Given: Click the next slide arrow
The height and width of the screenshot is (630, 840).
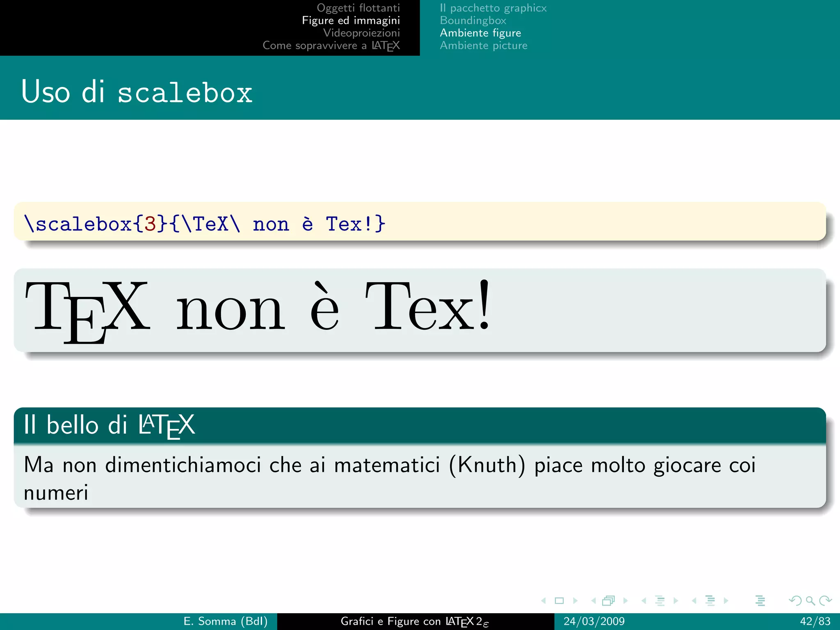Looking at the screenshot, I should (x=575, y=601).
